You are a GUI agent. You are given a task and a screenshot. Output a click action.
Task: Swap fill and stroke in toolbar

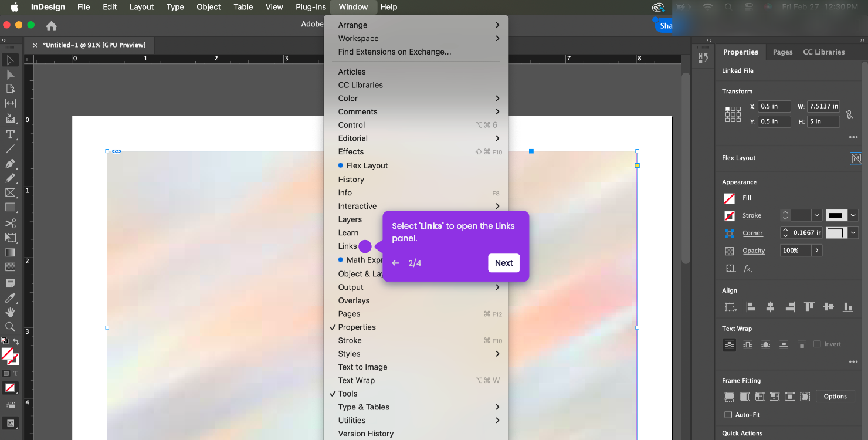coord(16,341)
